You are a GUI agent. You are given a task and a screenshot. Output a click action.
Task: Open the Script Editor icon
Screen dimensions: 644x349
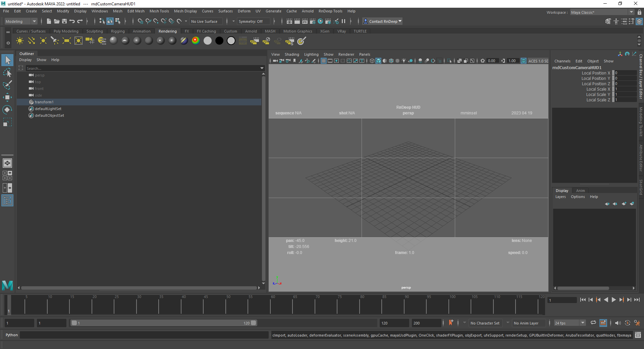coord(638,335)
